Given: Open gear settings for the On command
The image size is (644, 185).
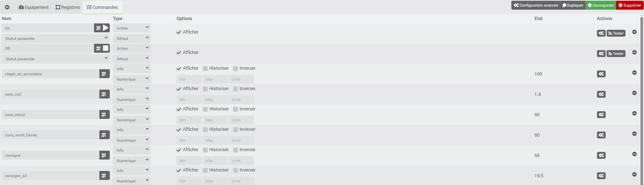Looking at the screenshot, I should (601, 33).
